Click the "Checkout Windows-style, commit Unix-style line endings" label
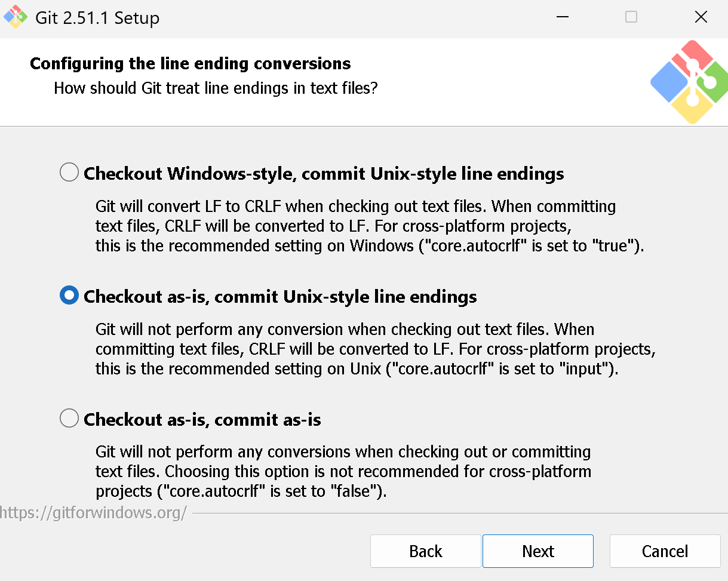 [x=324, y=174]
